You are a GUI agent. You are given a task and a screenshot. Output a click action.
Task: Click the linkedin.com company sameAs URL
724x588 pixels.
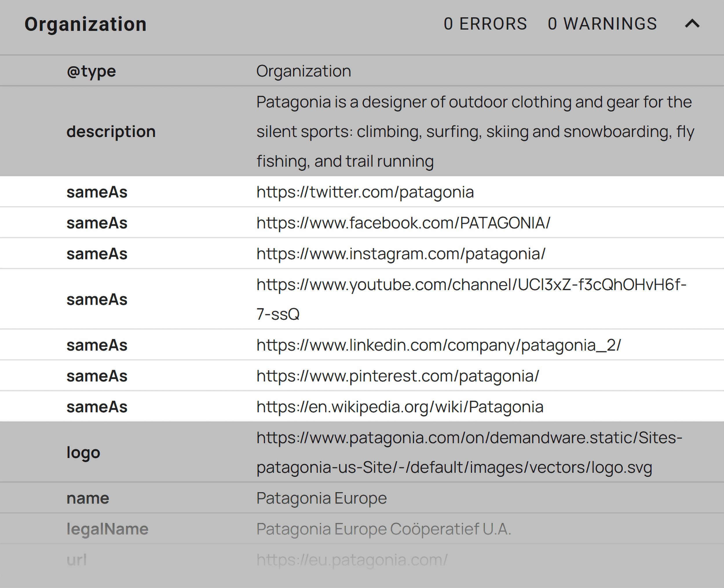tap(438, 345)
